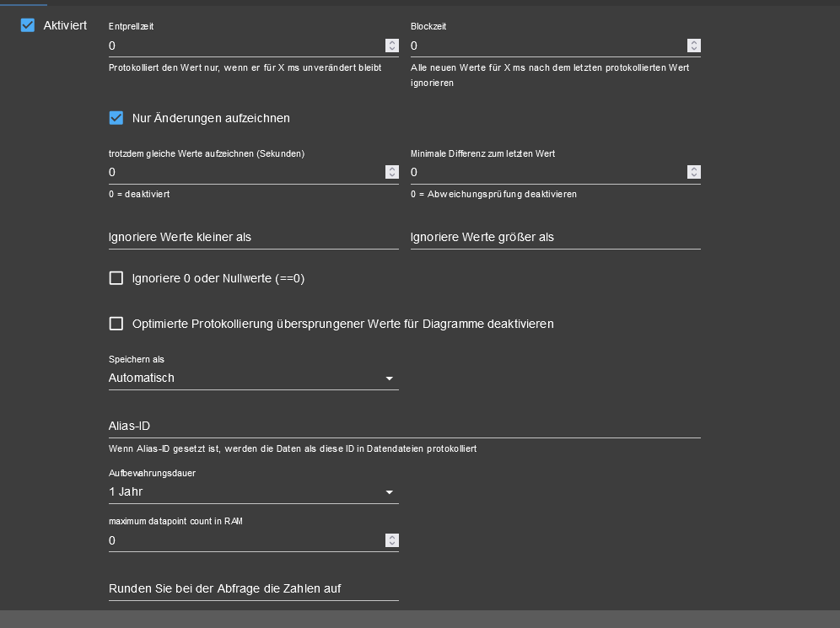Click into the Alias-ID text field
Screen dimensions: 840x628
(x=404, y=427)
